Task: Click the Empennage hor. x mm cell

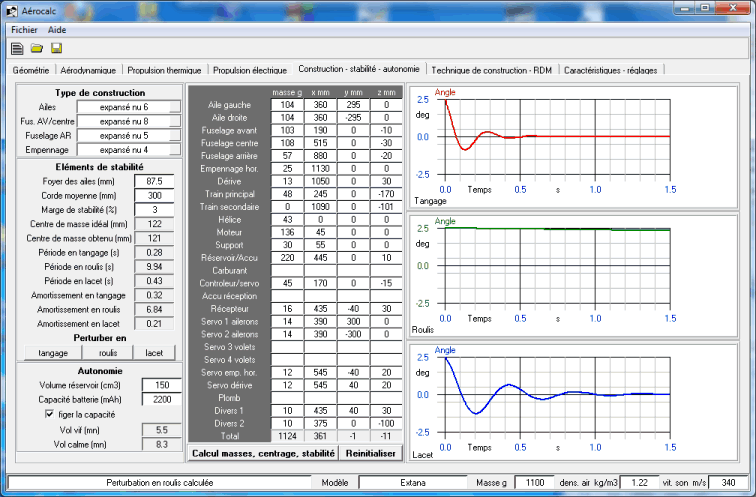Action: [x=320, y=169]
